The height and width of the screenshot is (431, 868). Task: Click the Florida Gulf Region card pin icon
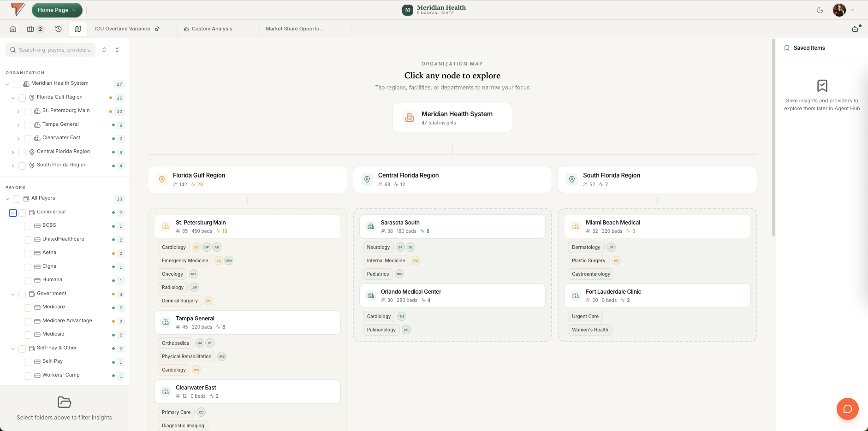point(162,179)
